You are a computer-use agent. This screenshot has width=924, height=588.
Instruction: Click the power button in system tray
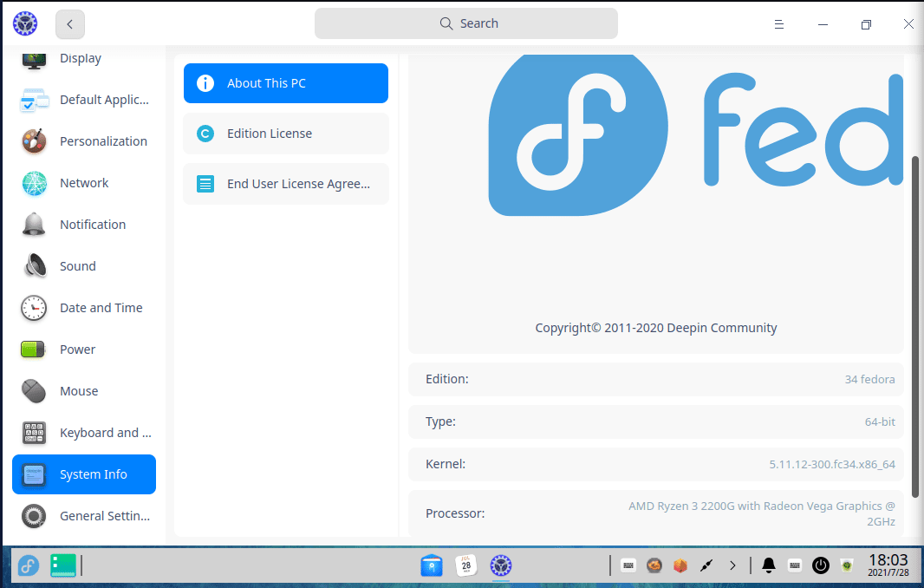click(820, 565)
